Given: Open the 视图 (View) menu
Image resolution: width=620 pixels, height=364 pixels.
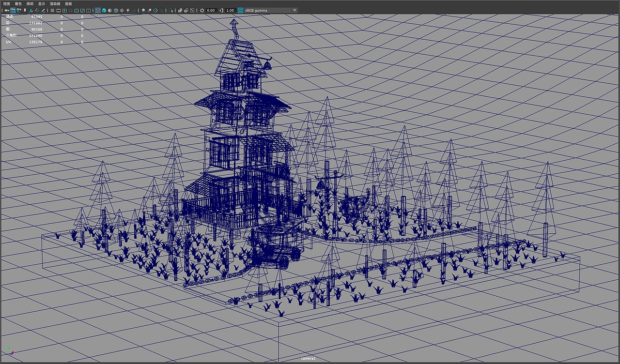Looking at the screenshot, I should coord(6,3).
